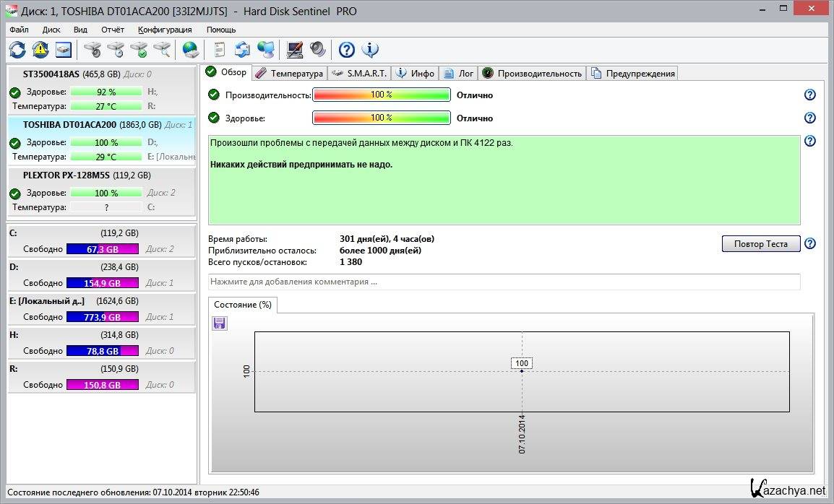834x504 pixels.
Task: Click the free space bar for drive C:
Action: (x=102, y=249)
